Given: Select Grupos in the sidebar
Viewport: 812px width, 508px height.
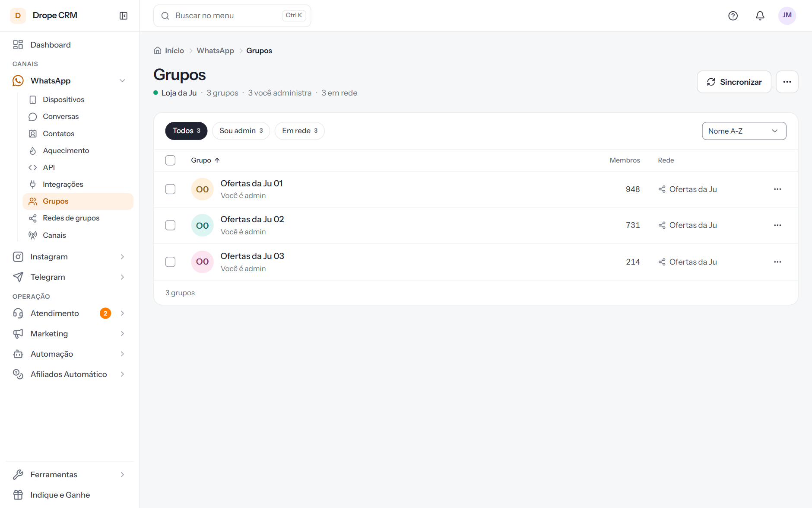Looking at the screenshot, I should pos(78,201).
